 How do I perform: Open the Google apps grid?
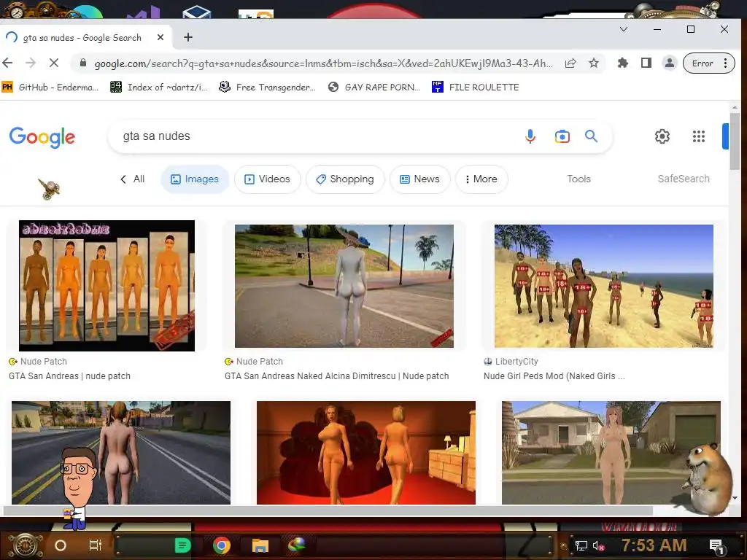(x=698, y=136)
